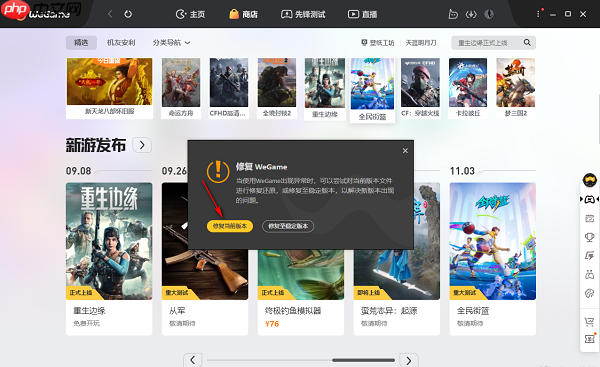Viewport: 600px width, 367px height.
Task: Click the 09.08 release date marker
Action: click(x=78, y=171)
